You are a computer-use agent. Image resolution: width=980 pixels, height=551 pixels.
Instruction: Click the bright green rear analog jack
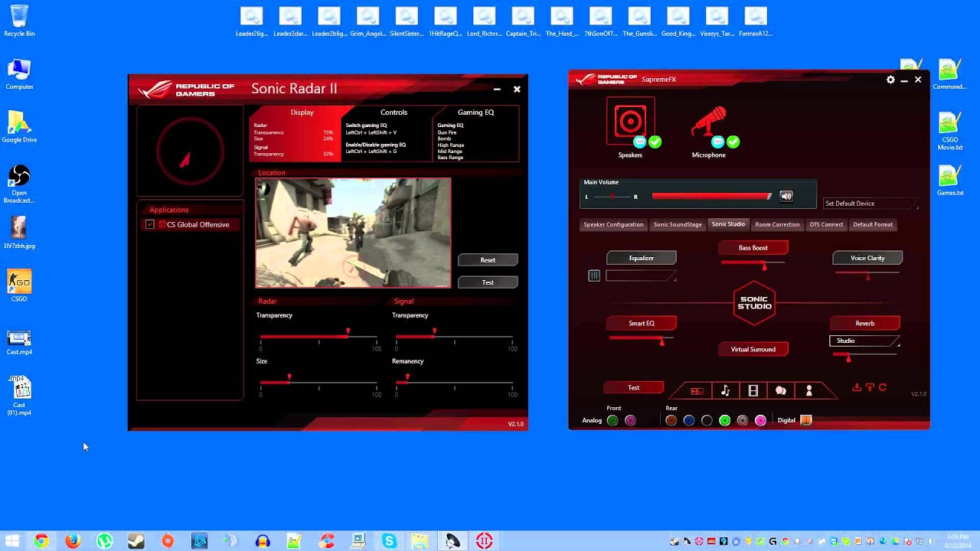pos(724,420)
